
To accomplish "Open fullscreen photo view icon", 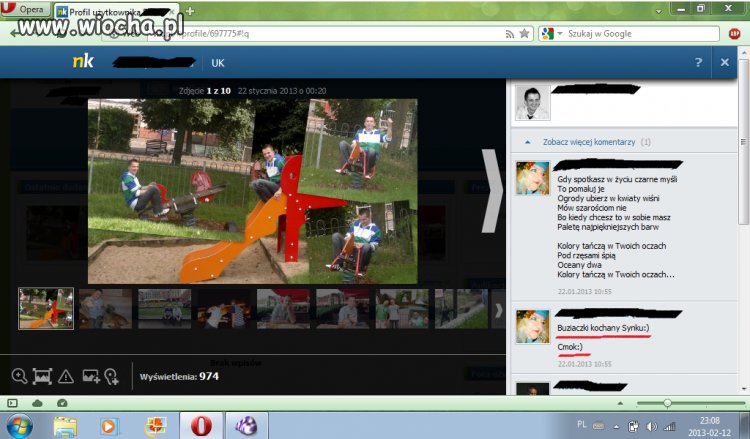I will click(42, 376).
